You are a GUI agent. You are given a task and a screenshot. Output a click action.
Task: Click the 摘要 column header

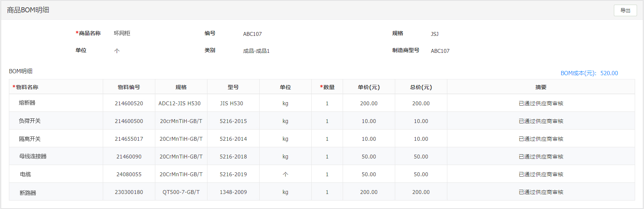coord(541,87)
